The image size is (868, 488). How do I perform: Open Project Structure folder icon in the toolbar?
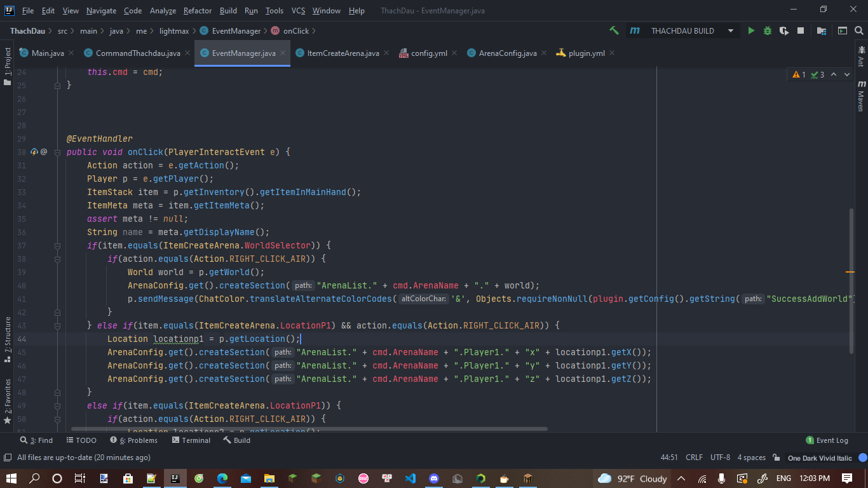(x=822, y=30)
